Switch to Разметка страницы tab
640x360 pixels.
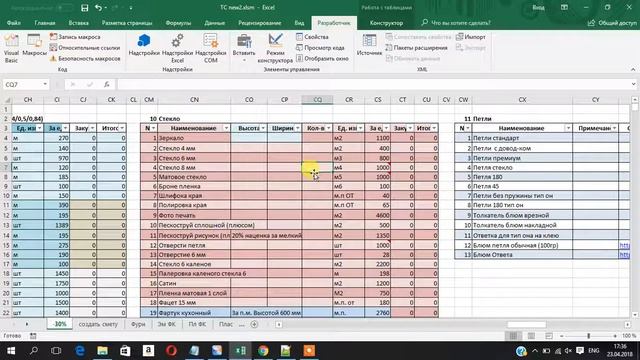127,23
